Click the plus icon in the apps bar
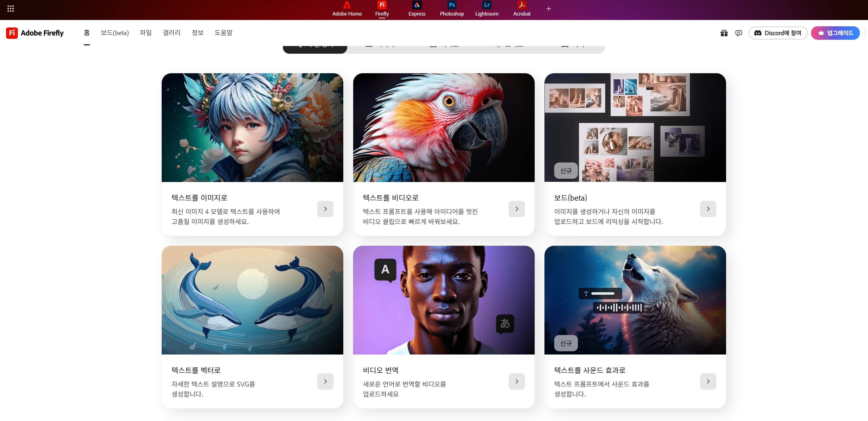The image size is (868, 421). (x=549, y=8)
